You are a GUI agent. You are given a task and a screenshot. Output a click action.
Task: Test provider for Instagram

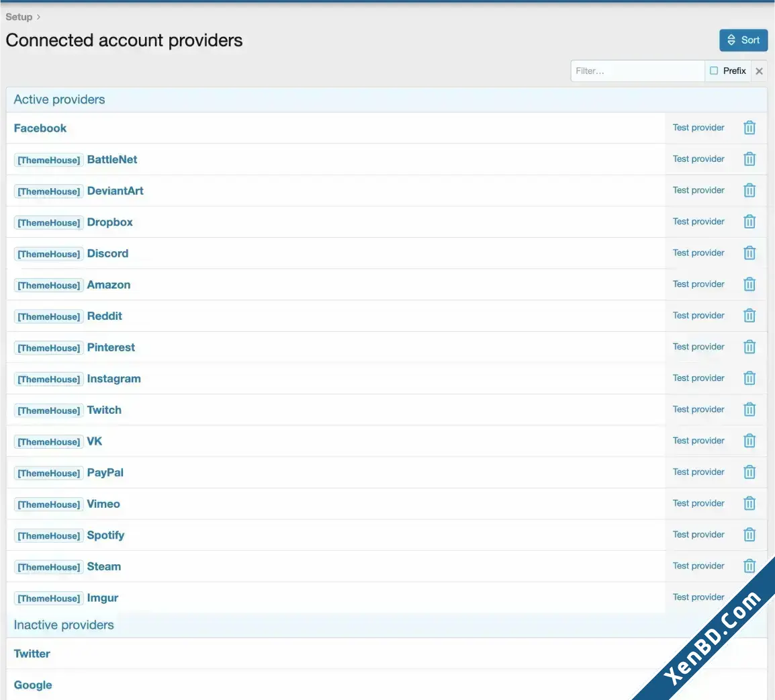pyautogui.click(x=698, y=378)
